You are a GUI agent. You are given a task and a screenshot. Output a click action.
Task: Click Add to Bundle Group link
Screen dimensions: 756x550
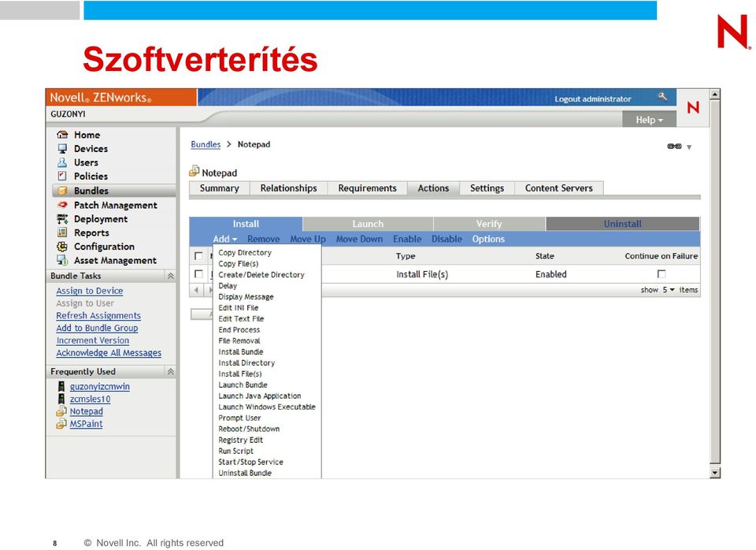97,328
